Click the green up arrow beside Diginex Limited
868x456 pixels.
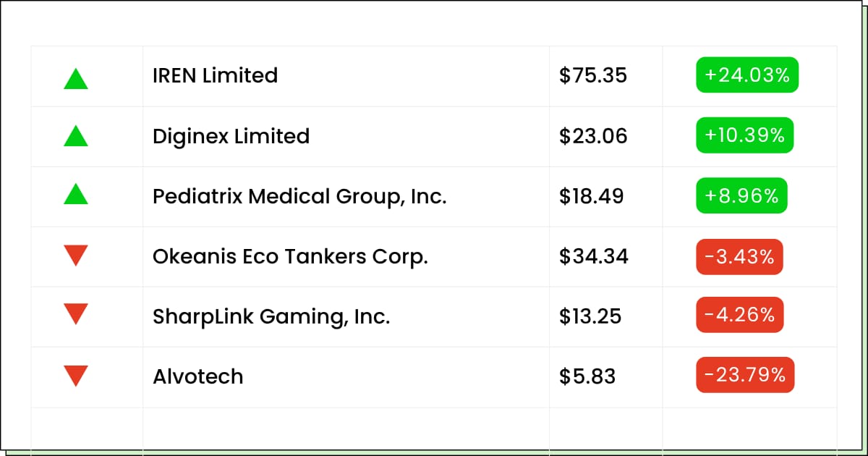[76, 135]
